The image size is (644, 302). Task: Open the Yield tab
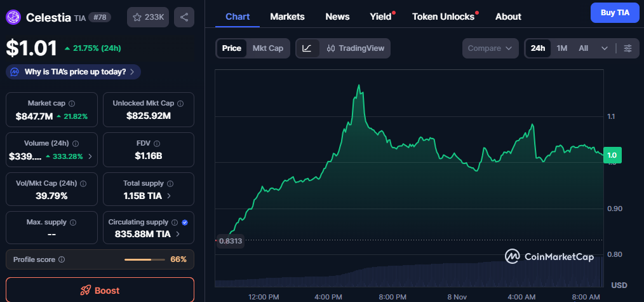(x=380, y=17)
